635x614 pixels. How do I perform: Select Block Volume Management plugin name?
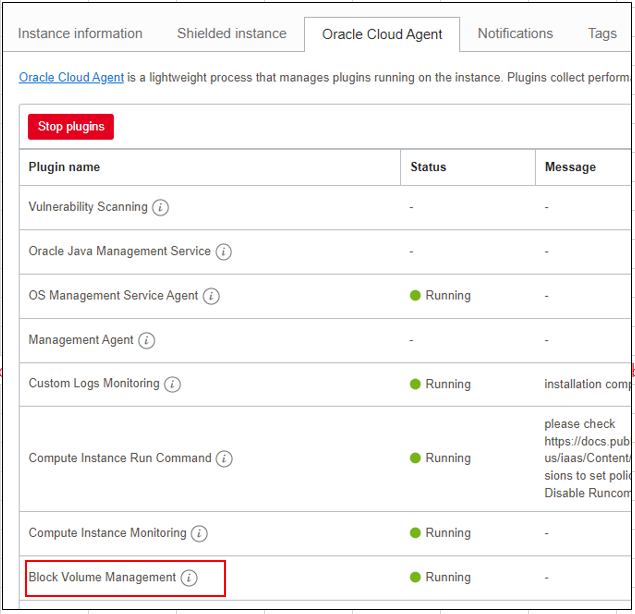coord(102,577)
